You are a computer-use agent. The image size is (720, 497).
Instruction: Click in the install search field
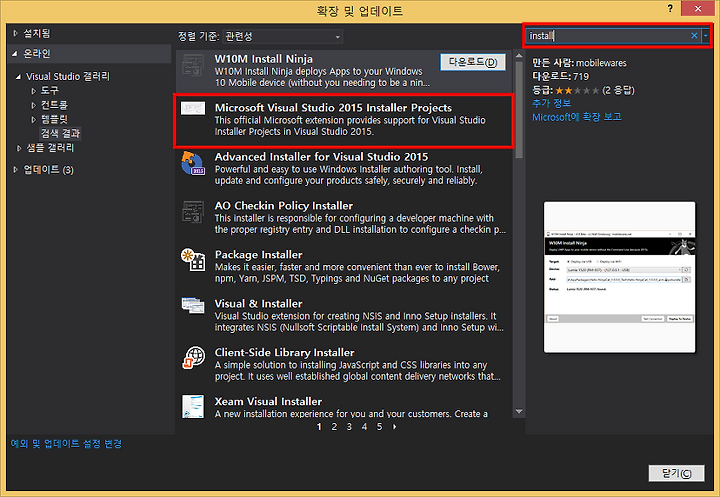point(607,35)
